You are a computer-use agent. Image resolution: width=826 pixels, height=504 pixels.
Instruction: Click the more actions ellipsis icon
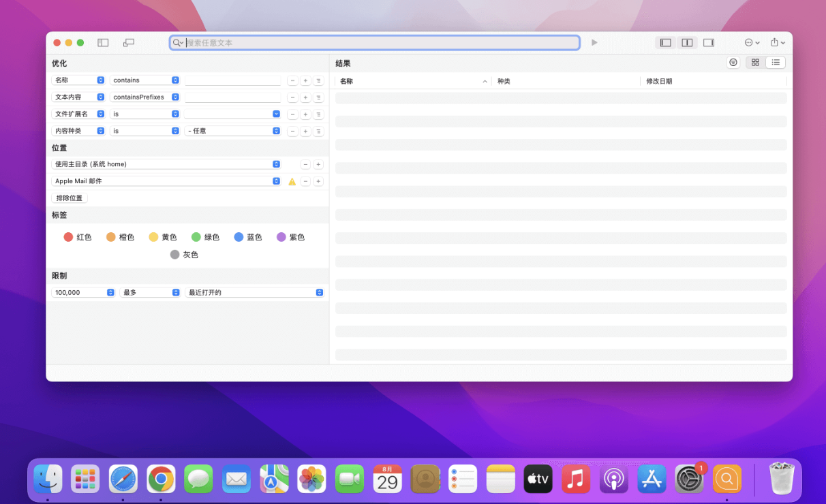point(748,42)
